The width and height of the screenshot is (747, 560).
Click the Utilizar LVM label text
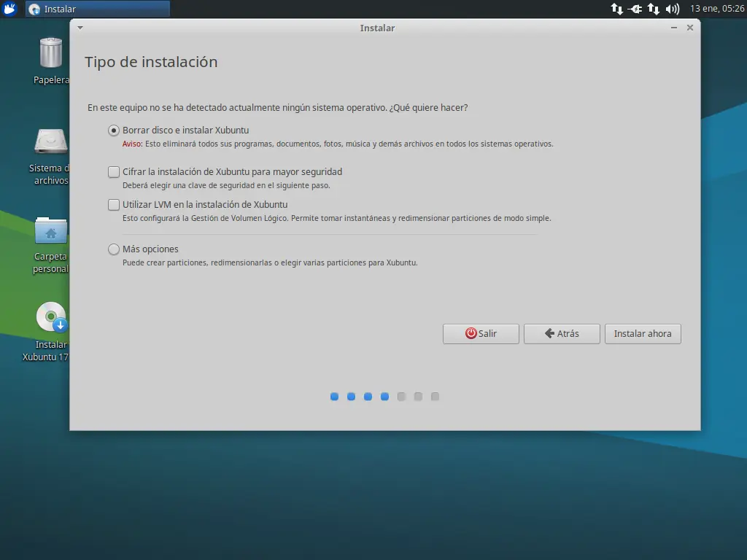coord(205,205)
